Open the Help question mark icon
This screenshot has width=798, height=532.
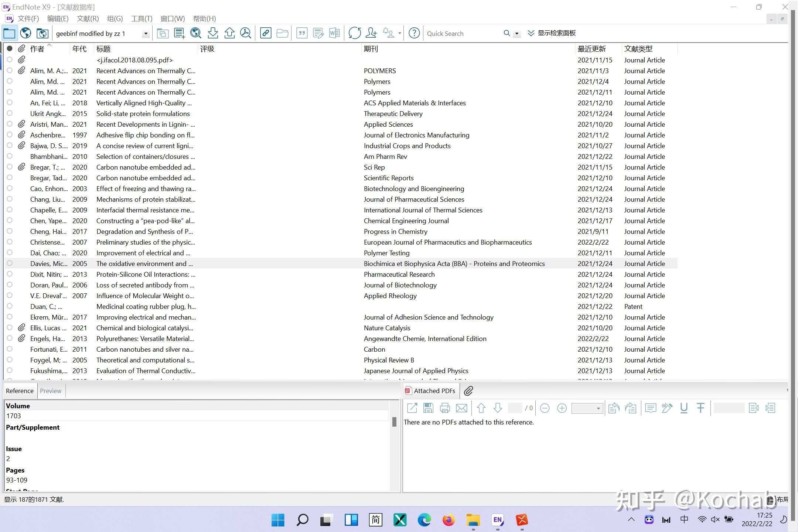[414, 33]
